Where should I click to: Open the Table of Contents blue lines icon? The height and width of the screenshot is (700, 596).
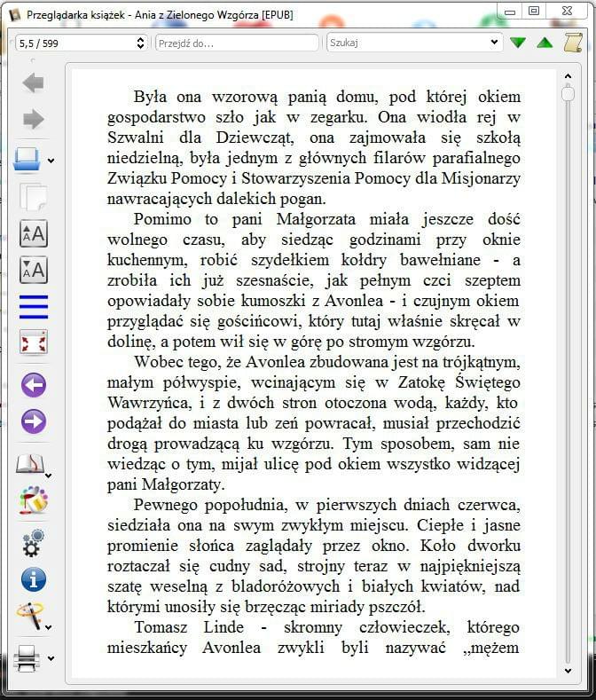pyautogui.click(x=33, y=307)
